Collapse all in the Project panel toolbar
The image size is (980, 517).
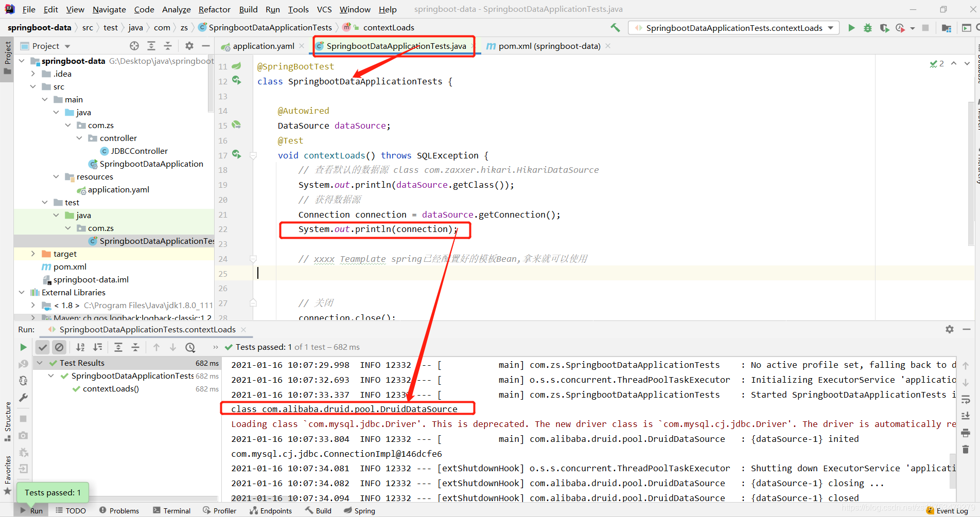click(168, 46)
